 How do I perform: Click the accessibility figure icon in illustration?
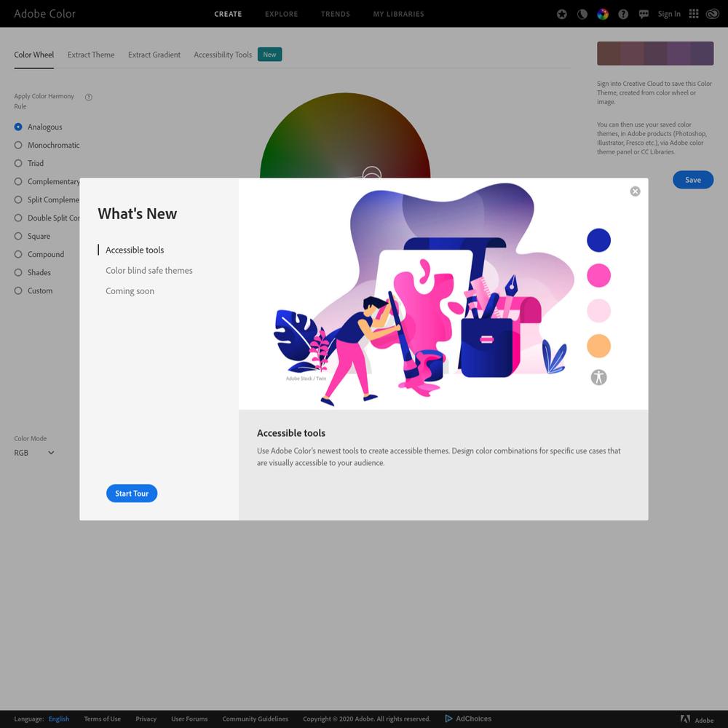(x=599, y=377)
